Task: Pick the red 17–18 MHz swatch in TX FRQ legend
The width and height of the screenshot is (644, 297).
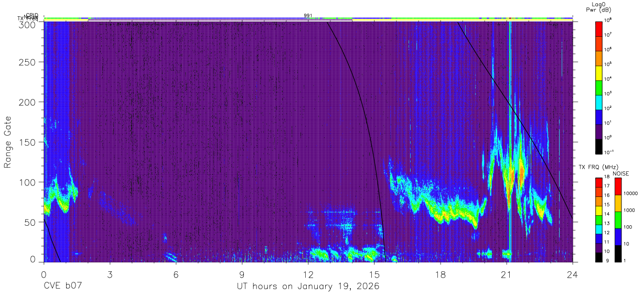Action: [x=599, y=183]
